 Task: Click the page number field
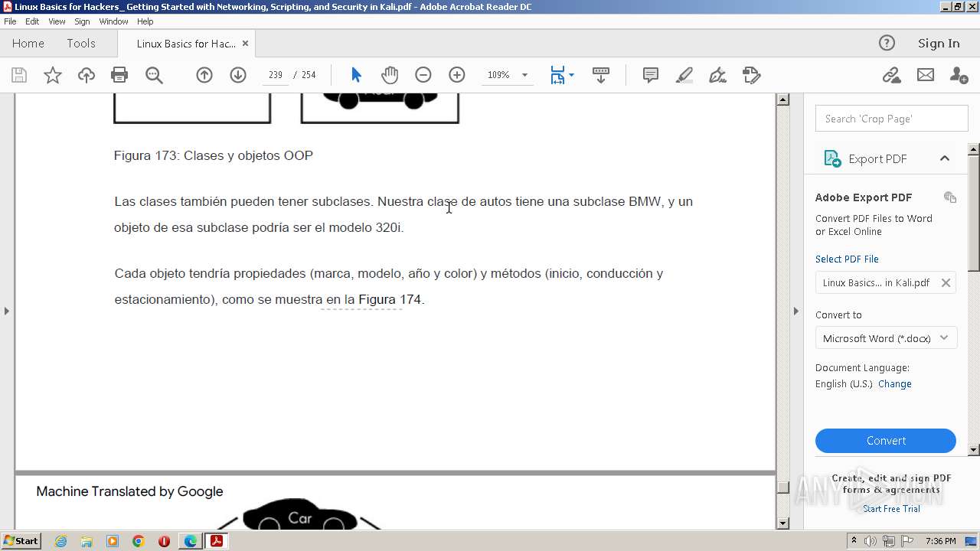coord(276,75)
